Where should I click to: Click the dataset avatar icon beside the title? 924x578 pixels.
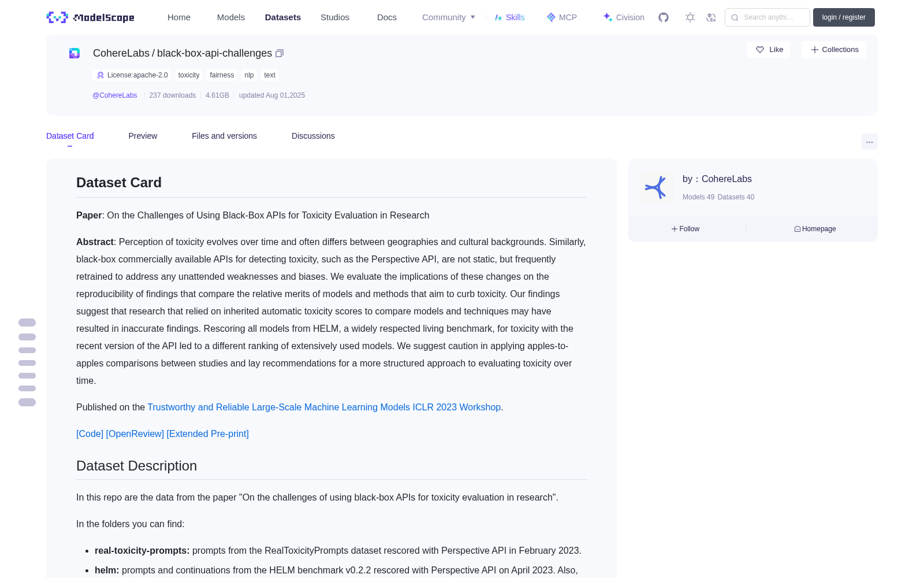tap(74, 53)
